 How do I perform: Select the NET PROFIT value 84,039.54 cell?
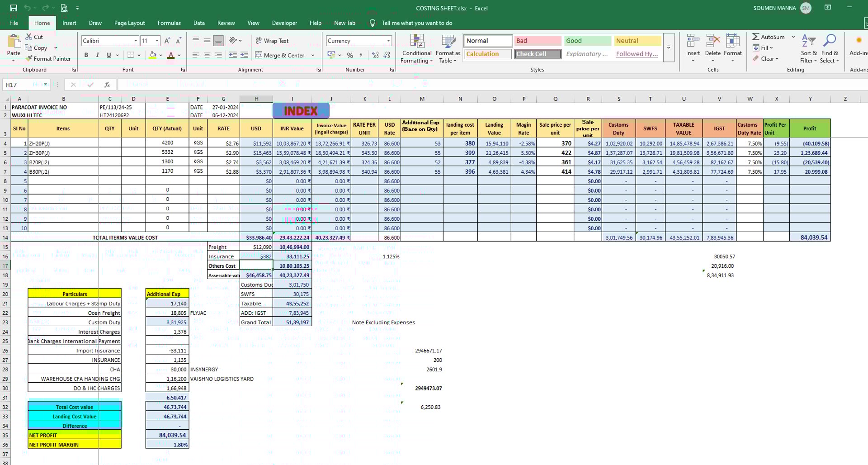tap(167, 435)
